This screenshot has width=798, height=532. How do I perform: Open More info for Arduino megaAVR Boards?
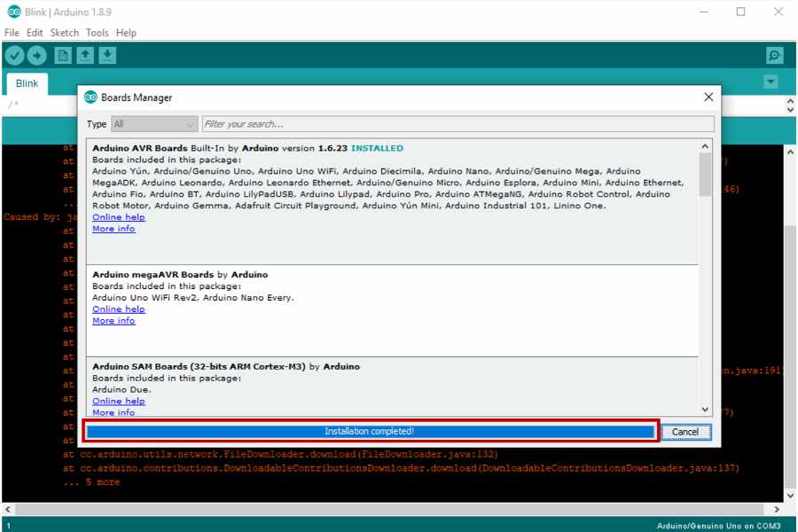point(113,321)
